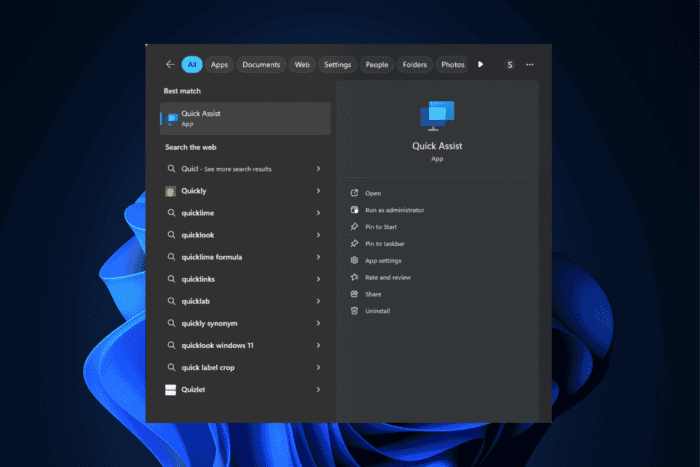Click Uninstall action for Quick Assist
Image resolution: width=700 pixels, height=467 pixels.
378,311
